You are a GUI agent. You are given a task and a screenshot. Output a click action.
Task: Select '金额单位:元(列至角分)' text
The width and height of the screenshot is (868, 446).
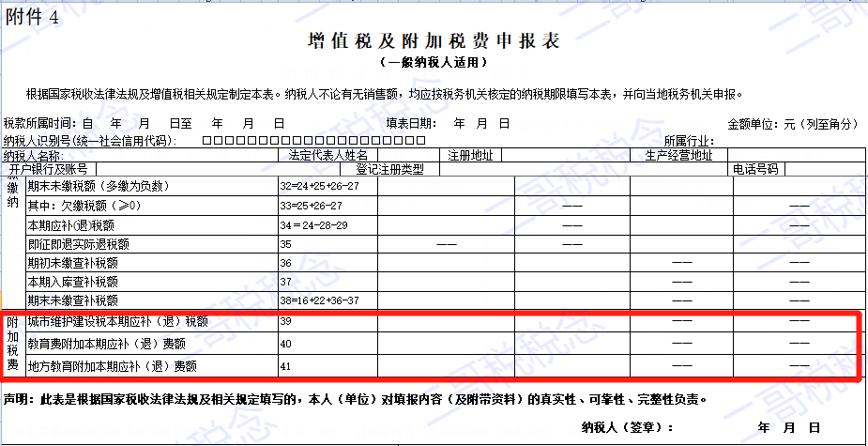pos(793,124)
